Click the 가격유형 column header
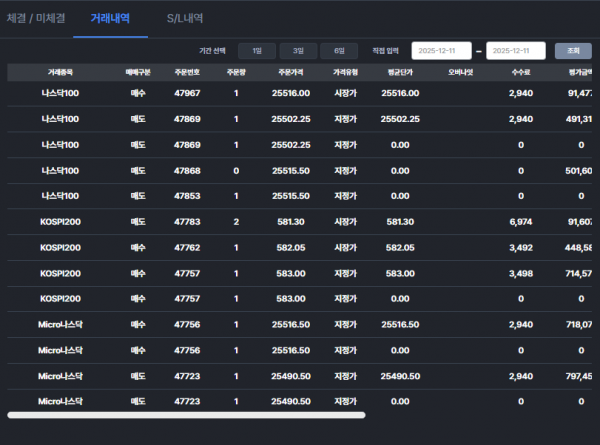Viewport: 600px width, 445px height. pos(346,72)
